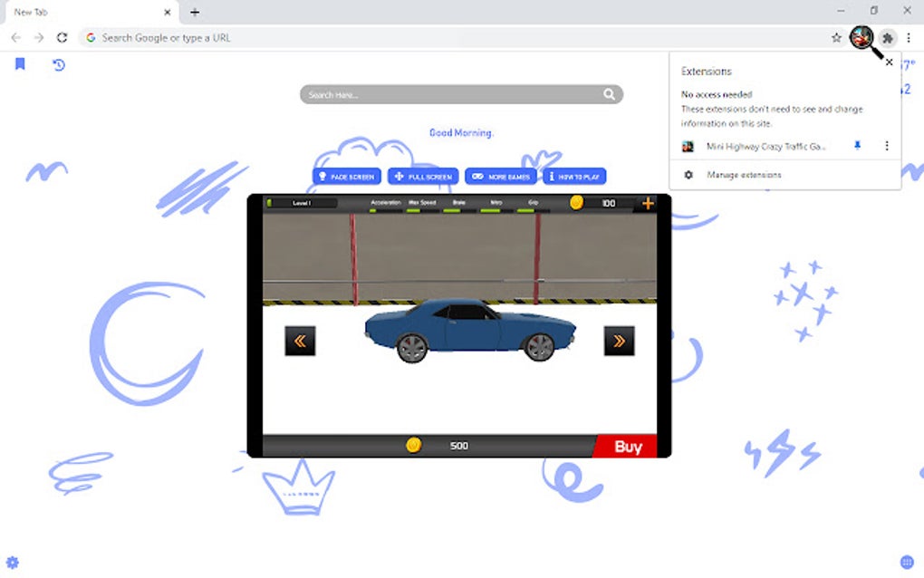Check the Acceleration stat bar
Viewport: 924px width, 578px height.
point(384,206)
